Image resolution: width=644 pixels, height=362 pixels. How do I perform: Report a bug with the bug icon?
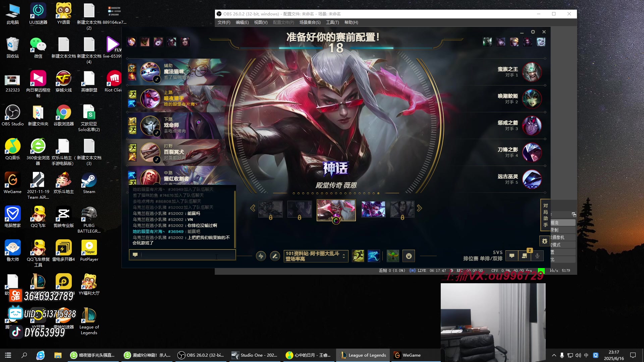pos(544,241)
